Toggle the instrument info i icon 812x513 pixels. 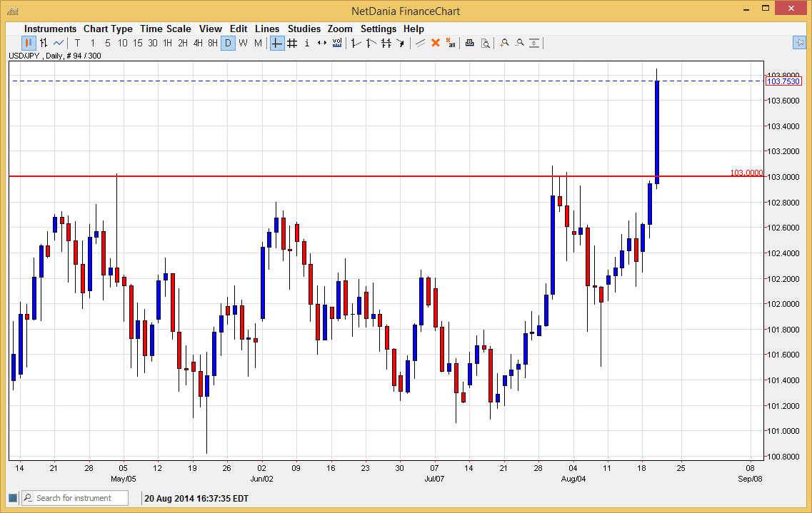click(x=307, y=43)
